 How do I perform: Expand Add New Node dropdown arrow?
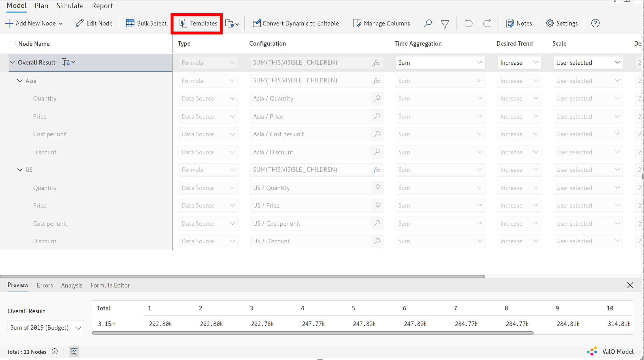click(x=61, y=24)
